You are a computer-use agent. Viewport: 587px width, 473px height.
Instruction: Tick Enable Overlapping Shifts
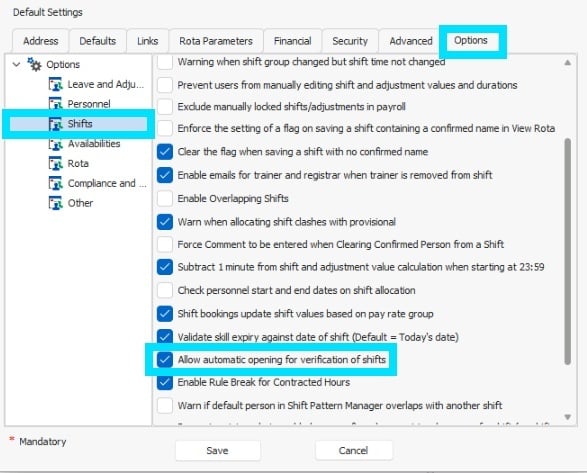click(x=165, y=198)
